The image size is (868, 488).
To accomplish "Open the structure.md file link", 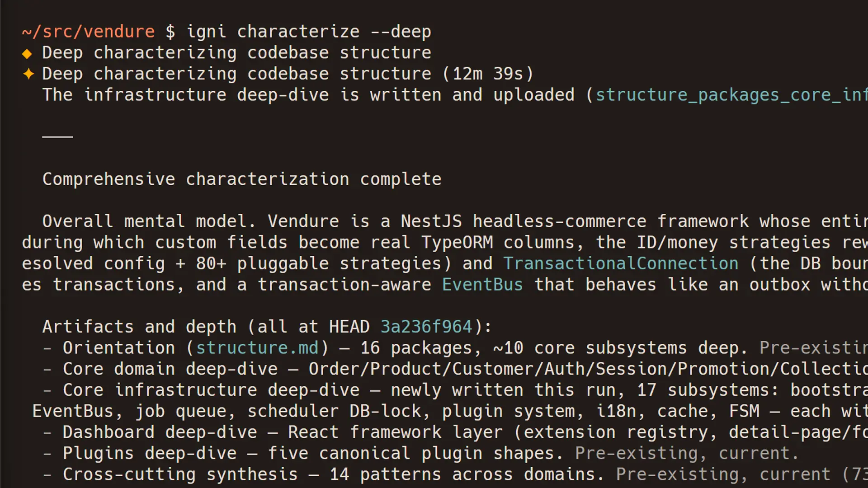I will tap(257, 348).
